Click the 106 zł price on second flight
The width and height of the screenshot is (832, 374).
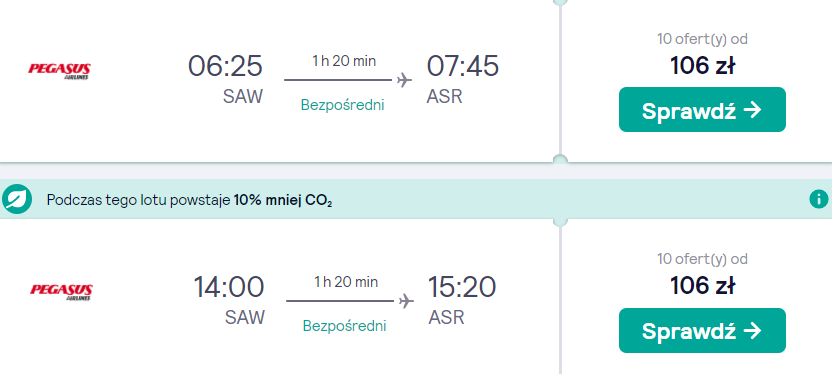(x=702, y=286)
